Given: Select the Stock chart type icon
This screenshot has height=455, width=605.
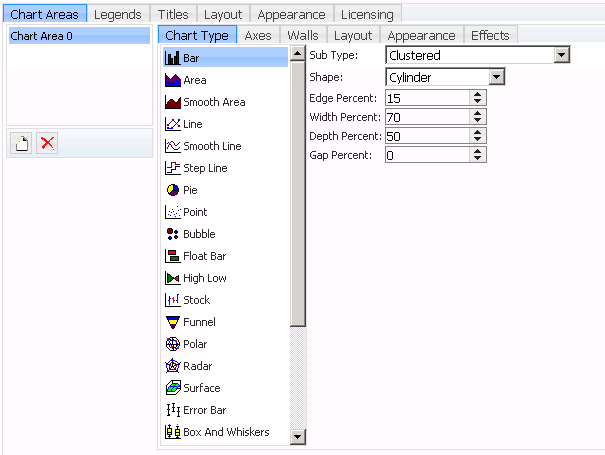Looking at the screenshot, I should (172, 300).
